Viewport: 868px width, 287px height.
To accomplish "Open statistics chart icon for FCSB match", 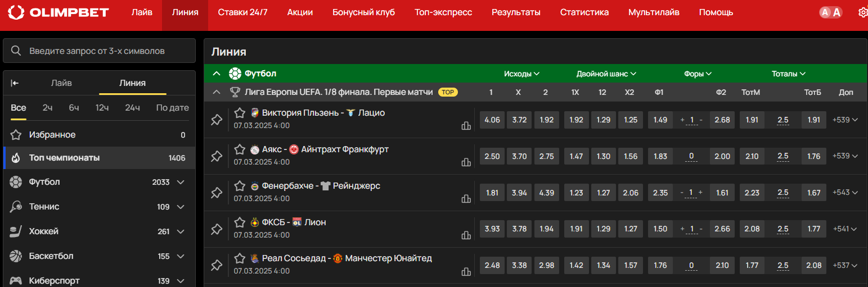I will point(466,235).
